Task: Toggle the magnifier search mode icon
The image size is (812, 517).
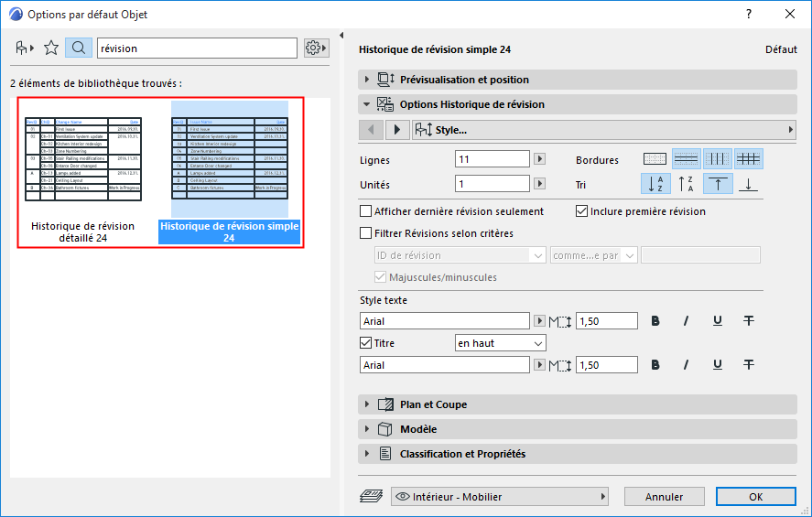Action: (78, 48)
